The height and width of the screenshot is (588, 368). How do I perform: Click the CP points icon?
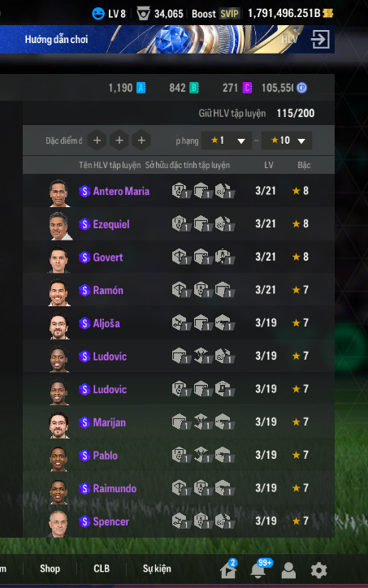pyautogui.click(x=301, y=88)
